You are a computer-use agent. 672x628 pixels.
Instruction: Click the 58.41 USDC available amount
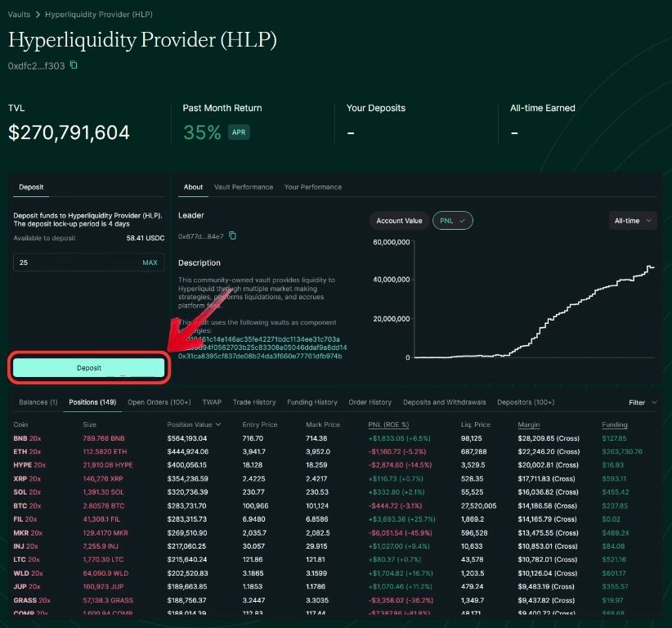pyautogui.click(x=146, y=238)
